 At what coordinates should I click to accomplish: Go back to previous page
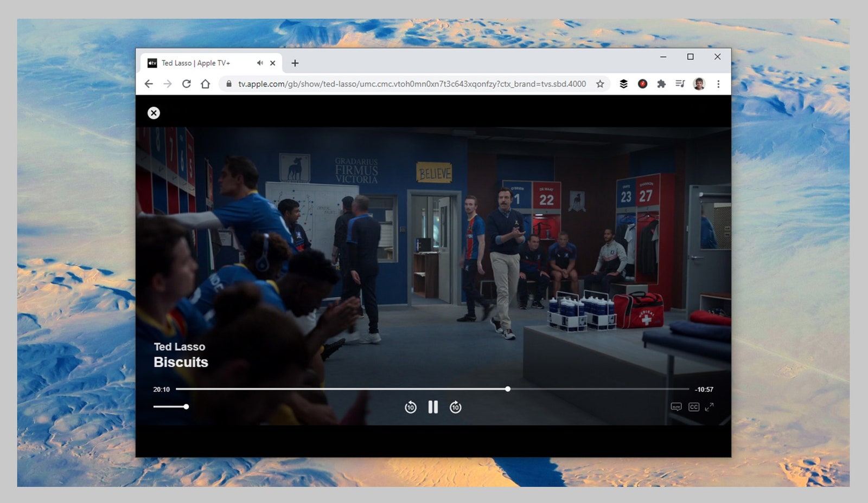149,83
